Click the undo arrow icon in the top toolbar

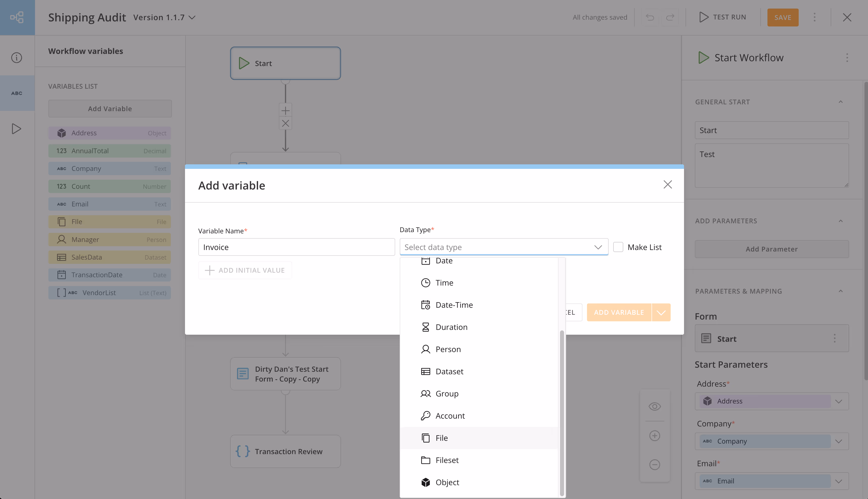pyautogui.click(x=650, y=17)
